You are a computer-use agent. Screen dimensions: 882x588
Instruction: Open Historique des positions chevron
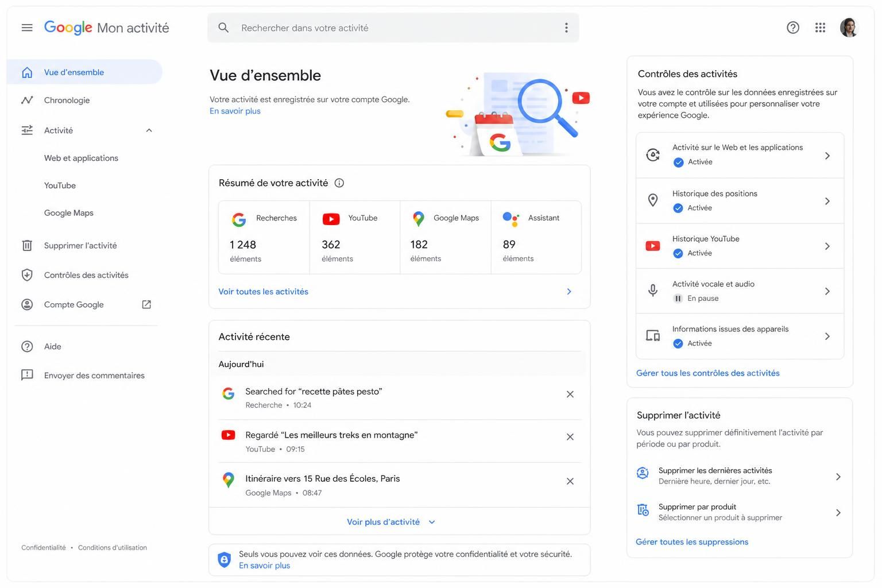coord(827,201)
